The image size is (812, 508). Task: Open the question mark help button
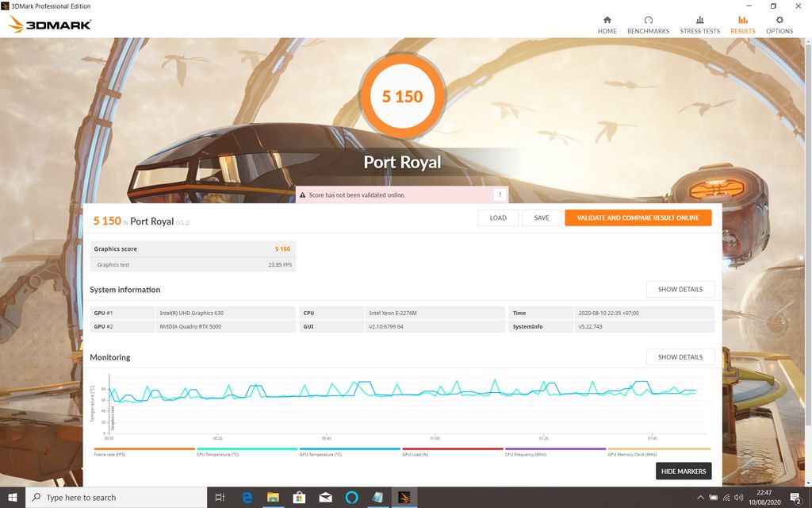pyautogui.click(x=500, y=194)
